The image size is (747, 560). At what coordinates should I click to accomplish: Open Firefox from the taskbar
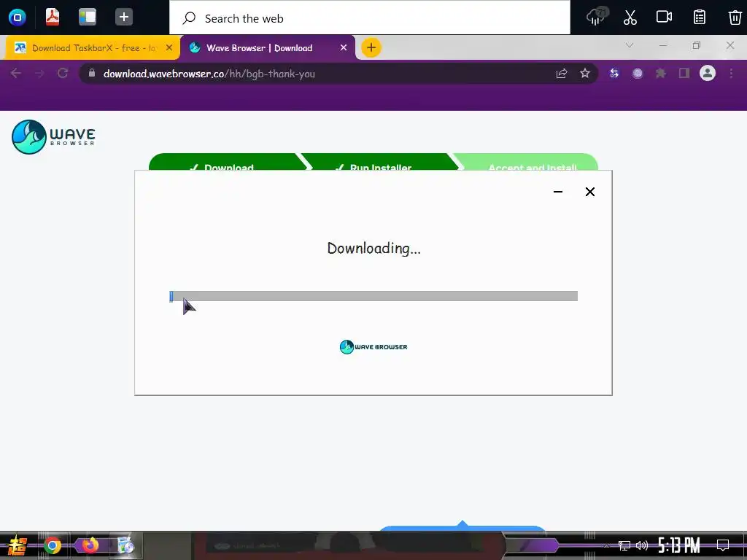coord(90,545)
